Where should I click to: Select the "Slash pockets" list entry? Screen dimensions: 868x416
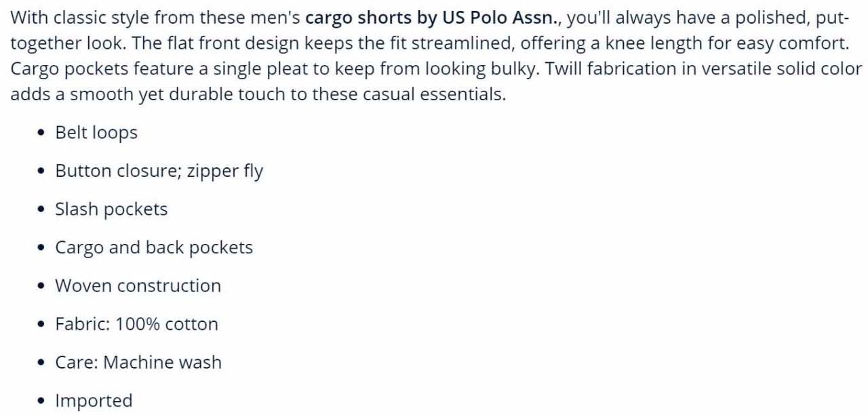click(111, 209)
